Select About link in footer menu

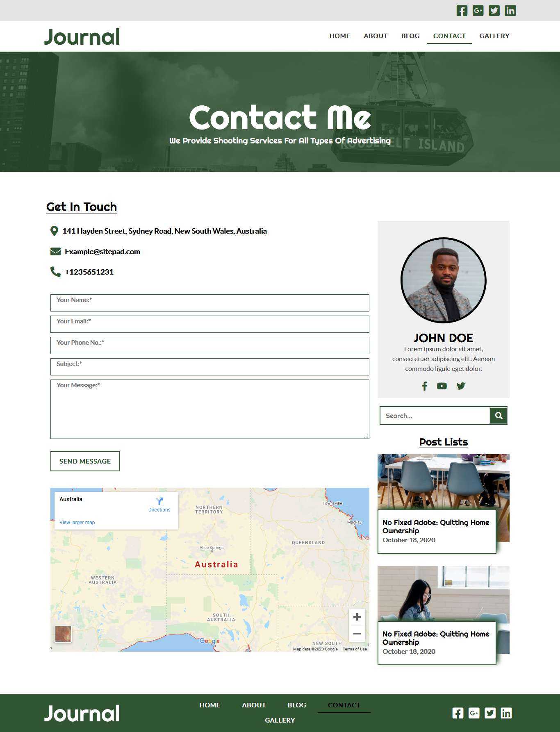tap(254, 705)
